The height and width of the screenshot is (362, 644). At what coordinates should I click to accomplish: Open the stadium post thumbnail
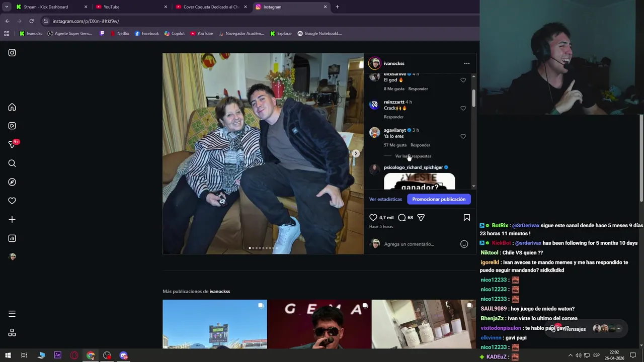(x=215, y=324)
